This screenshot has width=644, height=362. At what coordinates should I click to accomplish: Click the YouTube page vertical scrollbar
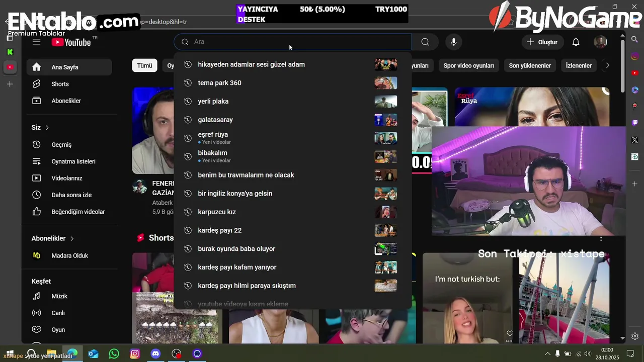tap(622, 65)
